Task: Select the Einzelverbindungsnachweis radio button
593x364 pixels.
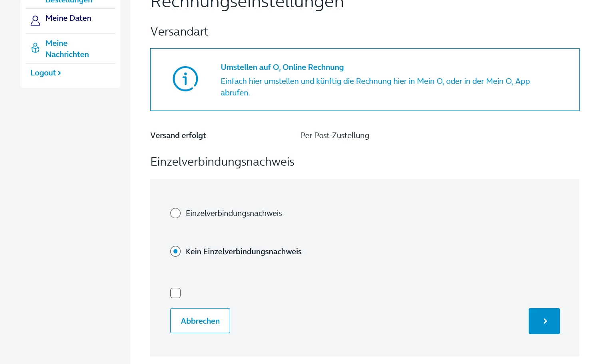Action: (x=175, y=213)
